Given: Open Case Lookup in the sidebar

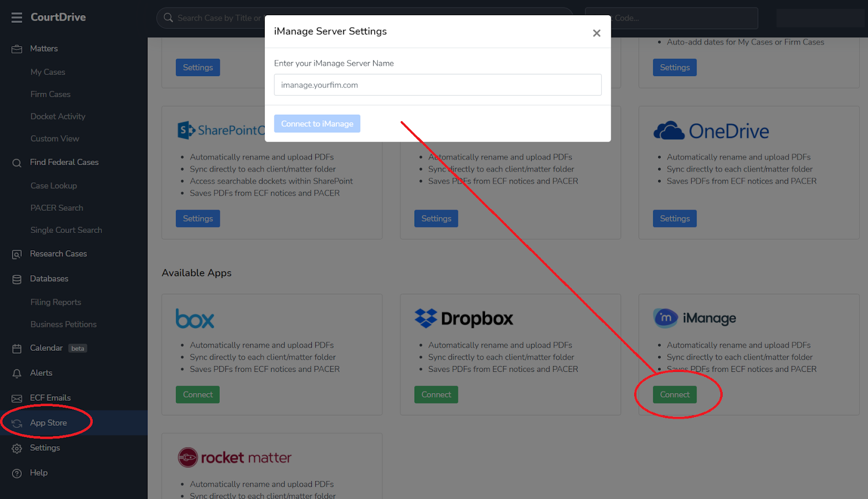Looking at the screenshot, I should click(x=54, y=186).
